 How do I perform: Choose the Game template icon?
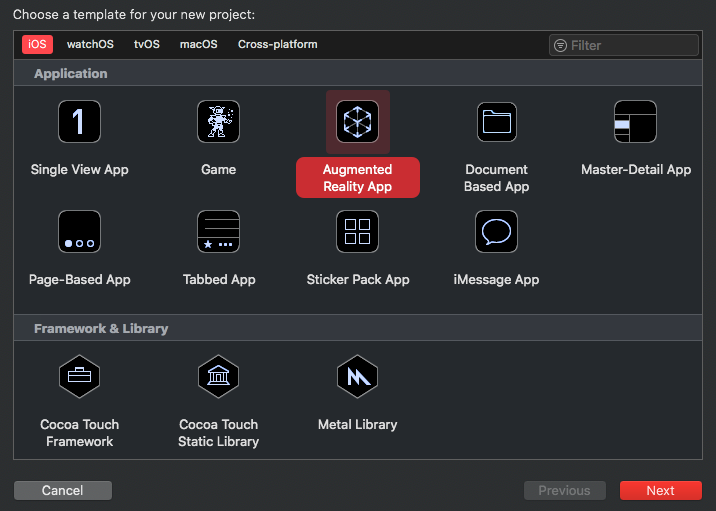point(218,122)
